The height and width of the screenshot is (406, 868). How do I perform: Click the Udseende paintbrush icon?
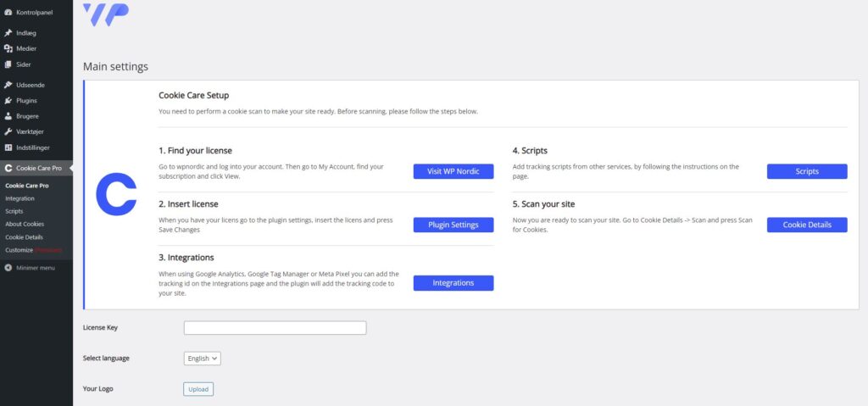pos(8,85)
